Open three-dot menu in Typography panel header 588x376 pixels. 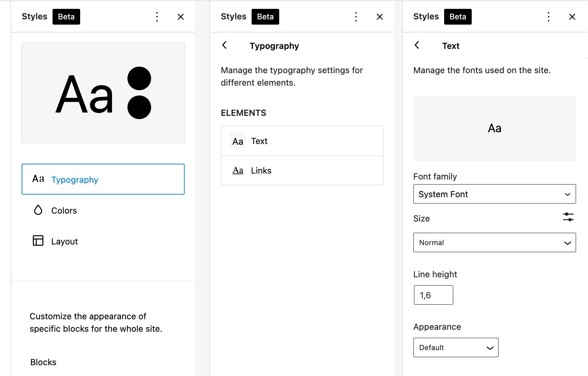coord(356,17)
